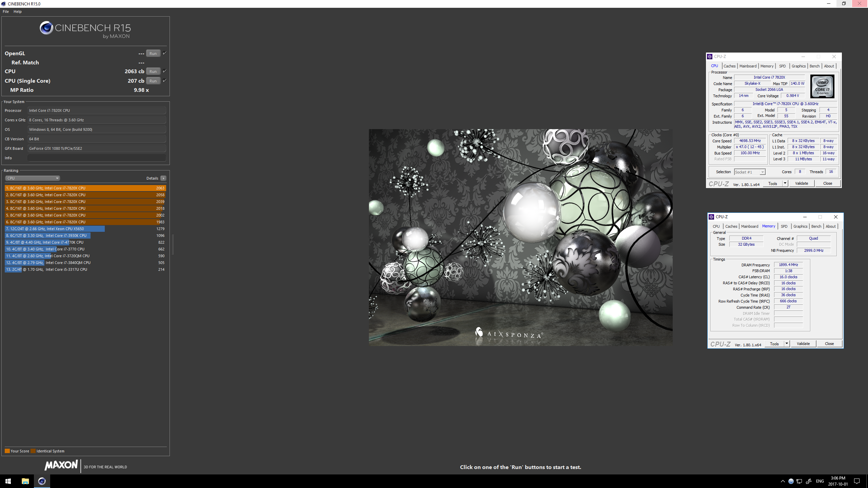Open the File menu
The height and width of the screenshot is (488, 868).
[x=6, y=12]
